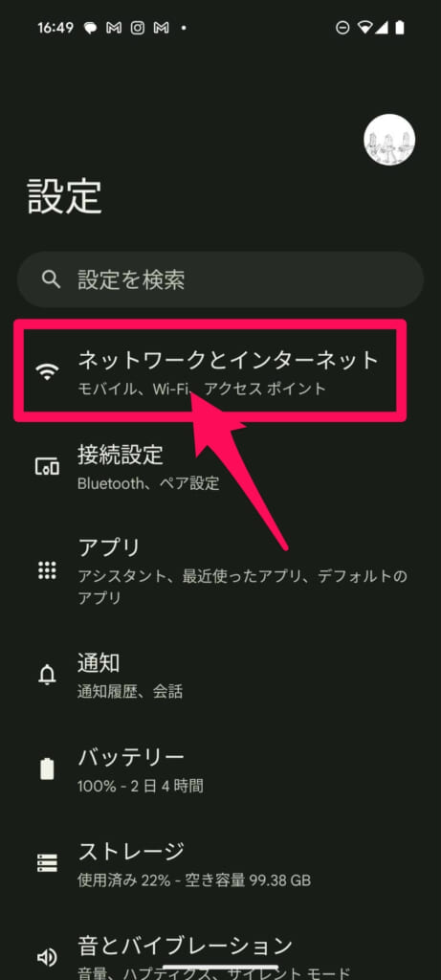
Task: Open the アプリ settings entry
Action: point(220,570)
